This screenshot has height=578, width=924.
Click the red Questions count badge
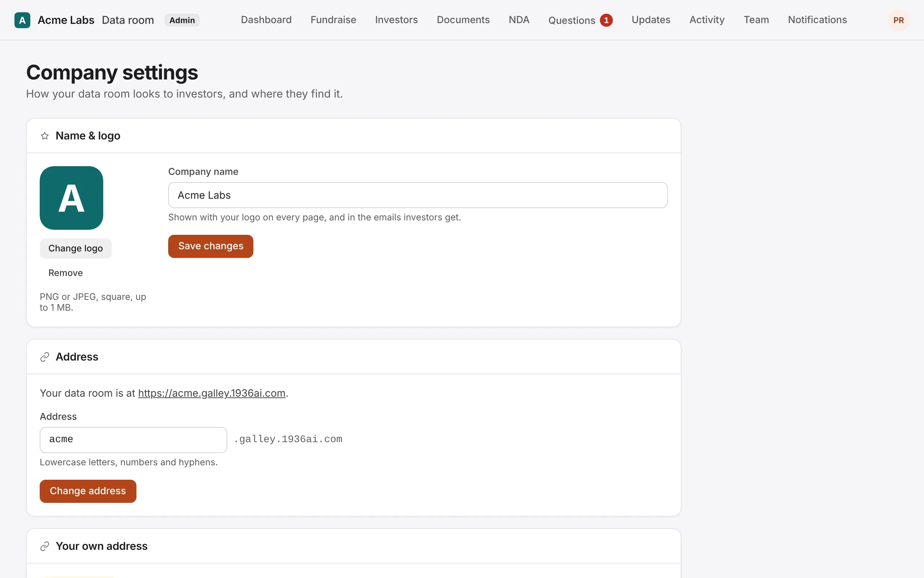pyautogui.click(x=606, y=20)
